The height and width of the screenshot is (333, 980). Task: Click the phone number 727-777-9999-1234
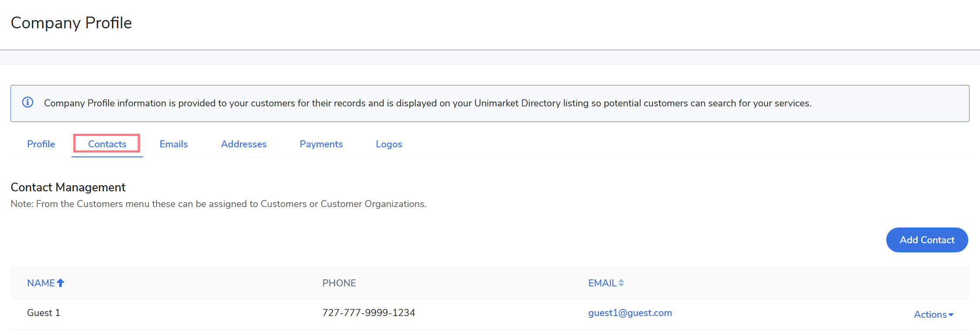coord(368,313)
